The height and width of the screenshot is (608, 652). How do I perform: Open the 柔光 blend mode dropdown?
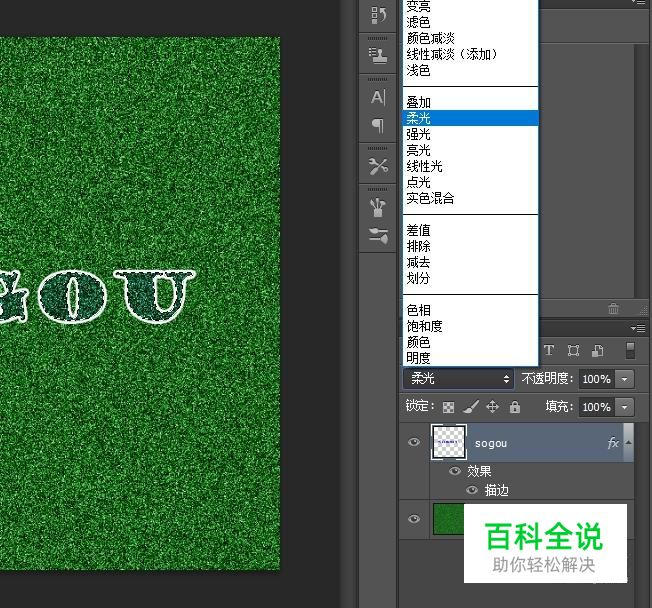coord(458,378)
